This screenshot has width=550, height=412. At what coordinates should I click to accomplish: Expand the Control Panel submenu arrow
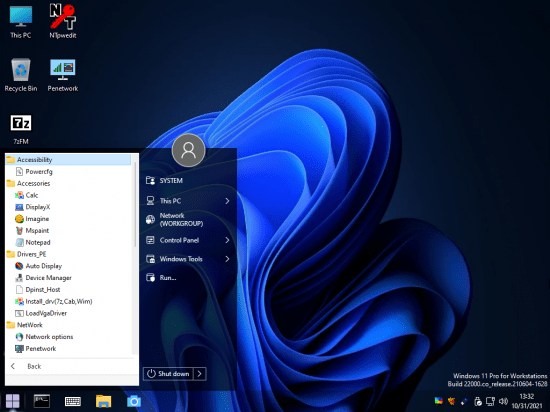click(227, 240)
